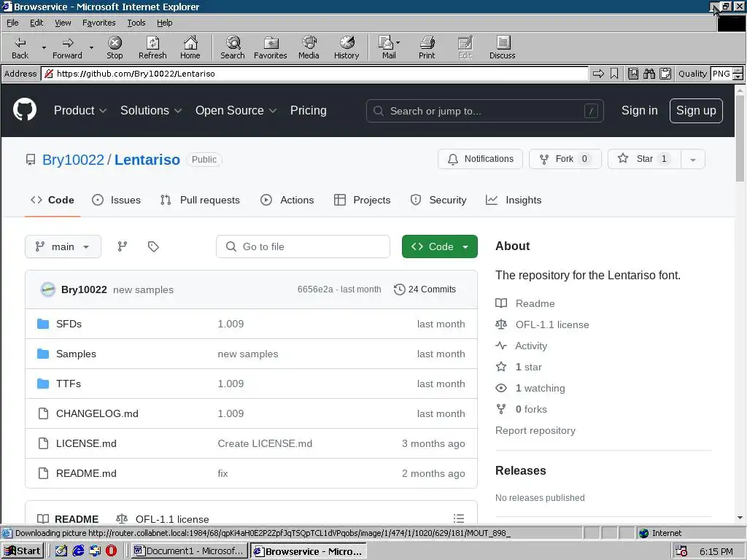747x560 pixels.
Task: Star the Lentariso repository
Action: [645, 159]
